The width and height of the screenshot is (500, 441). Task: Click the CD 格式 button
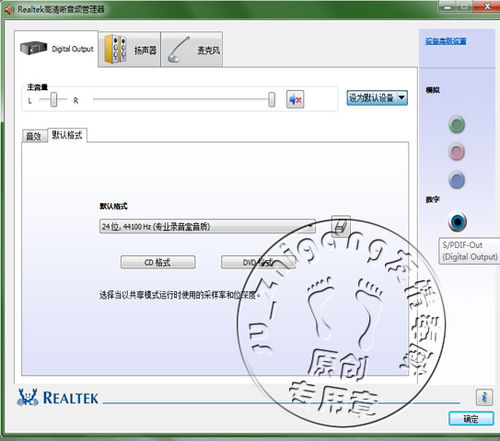click(x=158, y=262)
